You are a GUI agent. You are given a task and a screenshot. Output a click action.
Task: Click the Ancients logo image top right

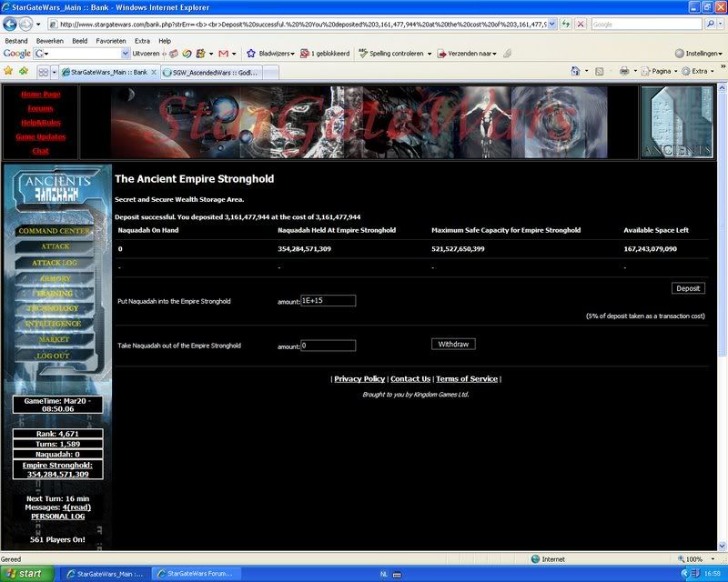point(677,122)
